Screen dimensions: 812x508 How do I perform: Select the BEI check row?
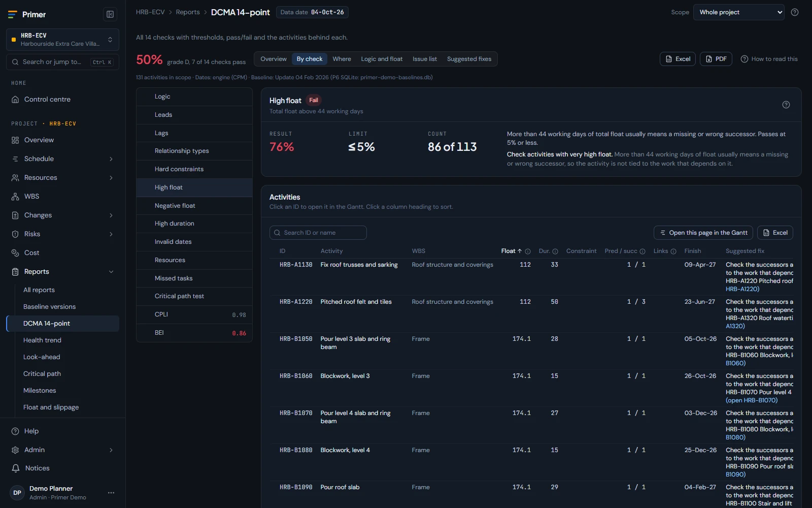(x=194, y=333)
